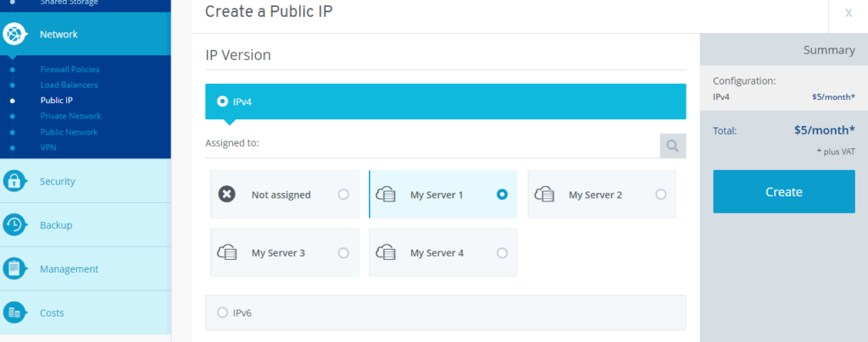This screenshot has height=342, width=868.
Task: Expand the Security section in sidebar
Action: click(x=86, y=181)
